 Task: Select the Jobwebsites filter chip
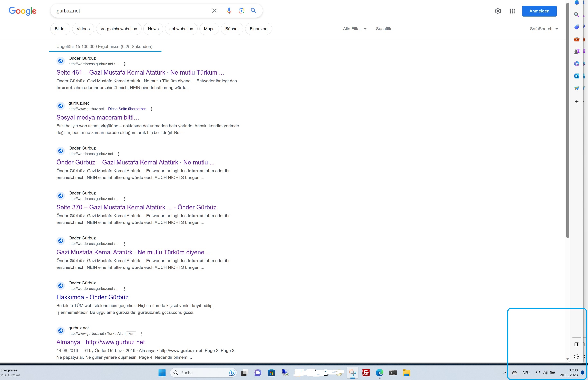(x=181, y=29)
